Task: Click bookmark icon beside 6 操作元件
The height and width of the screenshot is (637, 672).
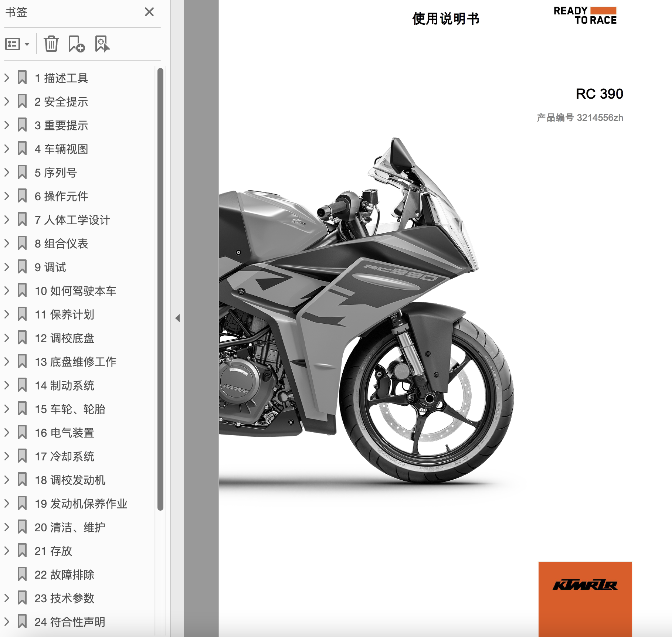Action: coord(22,196)
